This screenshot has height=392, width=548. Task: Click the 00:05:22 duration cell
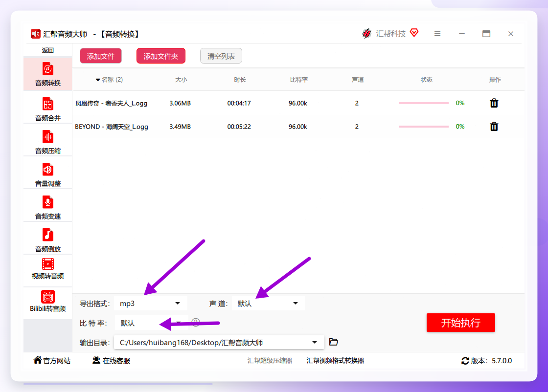pos(239,127)
